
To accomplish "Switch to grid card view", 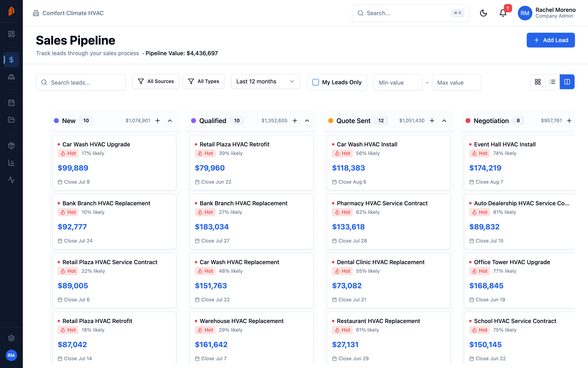I will coord(538,82).
